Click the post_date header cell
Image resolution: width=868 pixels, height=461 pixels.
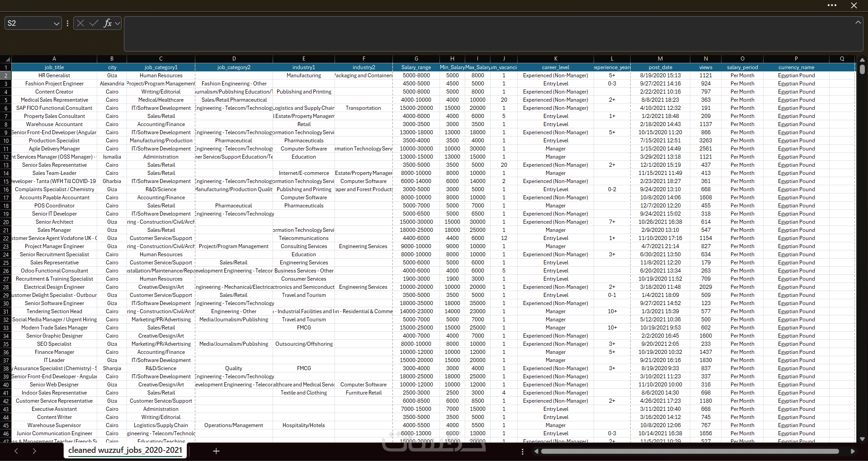[660, 67]
